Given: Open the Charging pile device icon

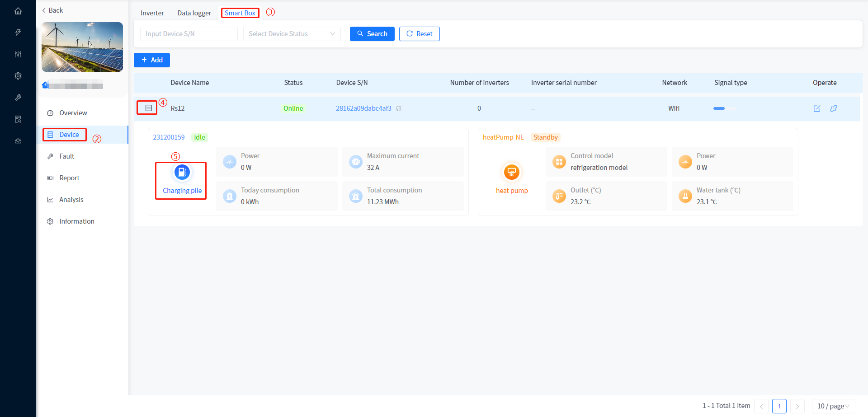Looking at the screenshot, I should 182,173.
